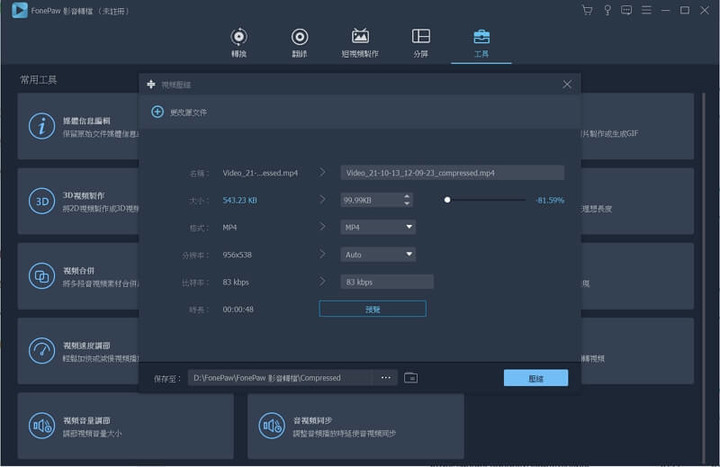Open the hamburger menu icon
The width and height of the screenshot is (720, 467).
(x=646, y=10)
